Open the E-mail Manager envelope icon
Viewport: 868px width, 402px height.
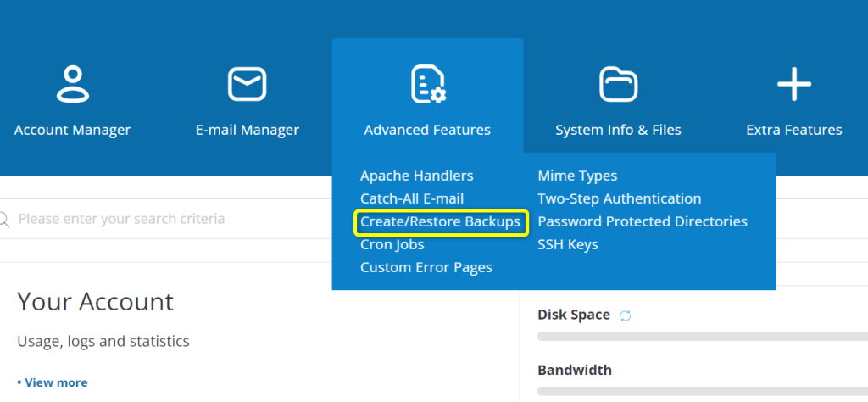point(247,84)
